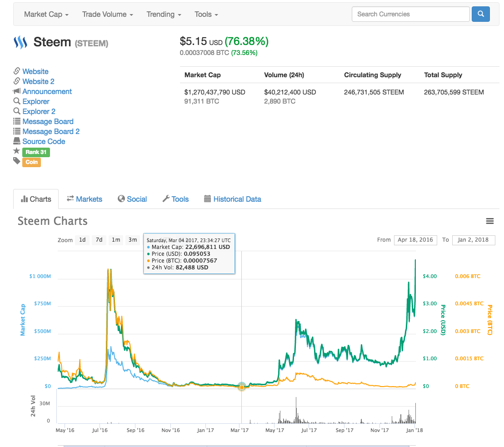
Task: Click the icon beside Source Code
Action: coord(17,141)
